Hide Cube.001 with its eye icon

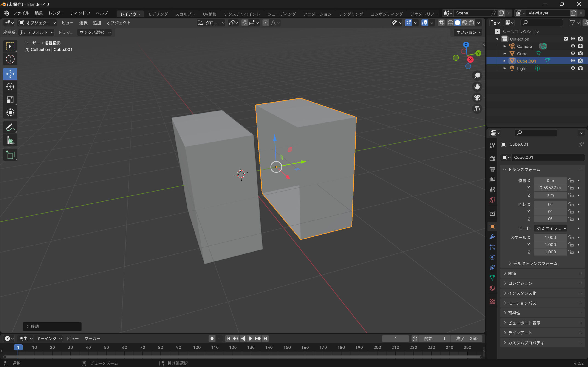pyautogui.click(x=573, y=61)
